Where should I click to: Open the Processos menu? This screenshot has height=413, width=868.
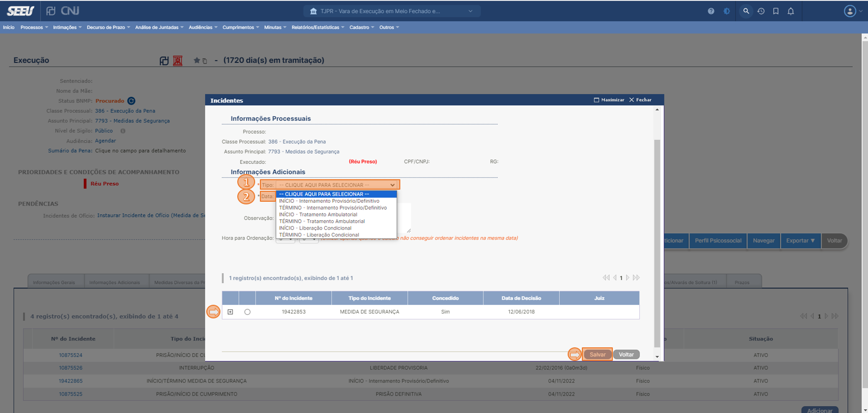(34, 27)
